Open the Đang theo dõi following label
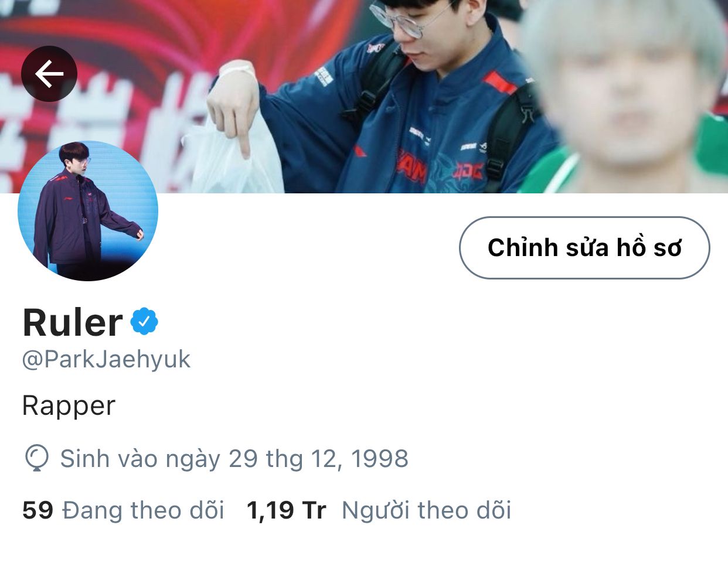 (x=144, y=510)
